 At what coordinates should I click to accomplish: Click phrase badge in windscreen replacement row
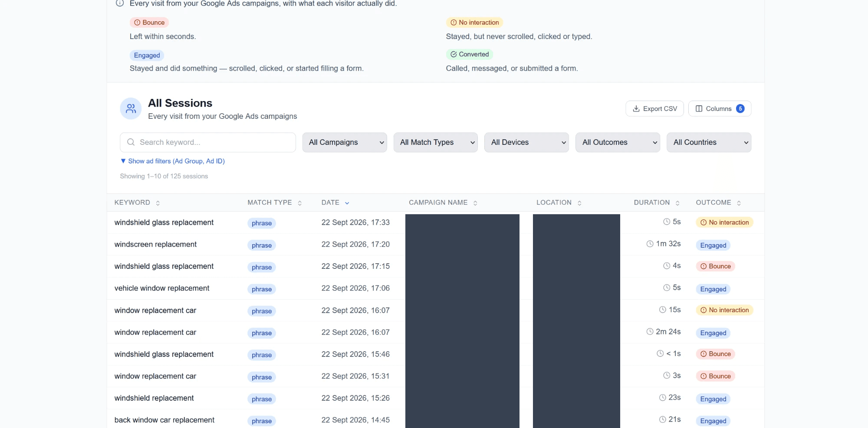click(262, 245)
